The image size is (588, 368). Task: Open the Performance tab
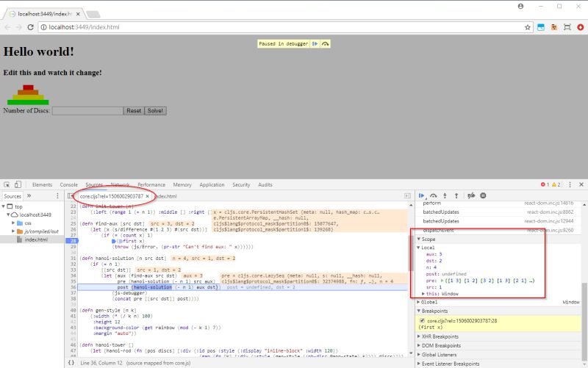coord(151,185)
